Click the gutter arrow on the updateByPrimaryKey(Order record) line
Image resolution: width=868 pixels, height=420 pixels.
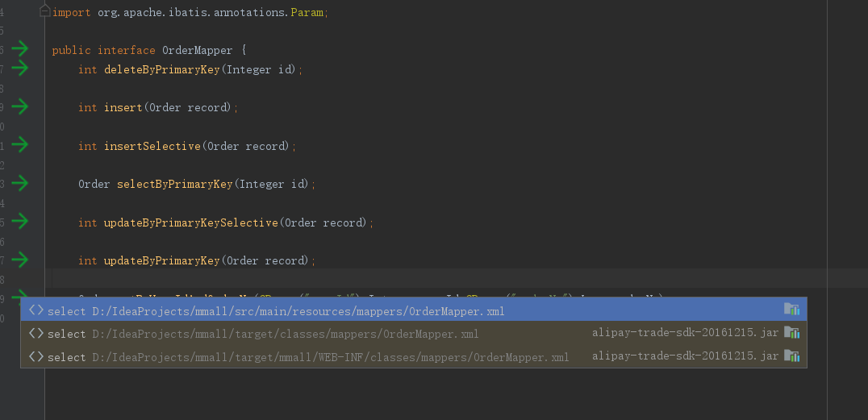tap(19, 260)
